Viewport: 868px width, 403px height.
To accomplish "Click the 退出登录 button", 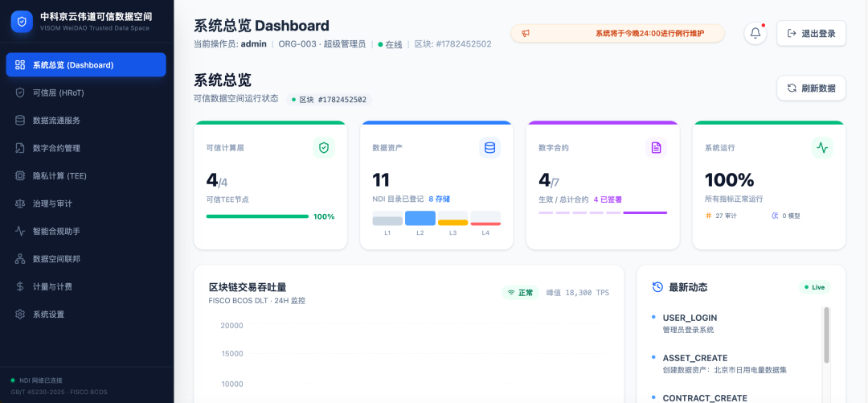I will tap(811, 33).
